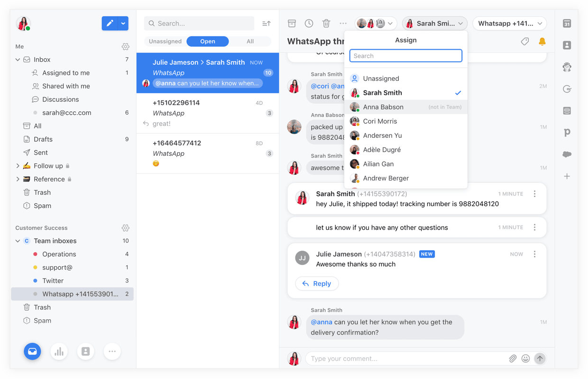Screen dimensions: 588x379
Task: Open the Twitter team inbox
Action: click(x=72, y=281)
